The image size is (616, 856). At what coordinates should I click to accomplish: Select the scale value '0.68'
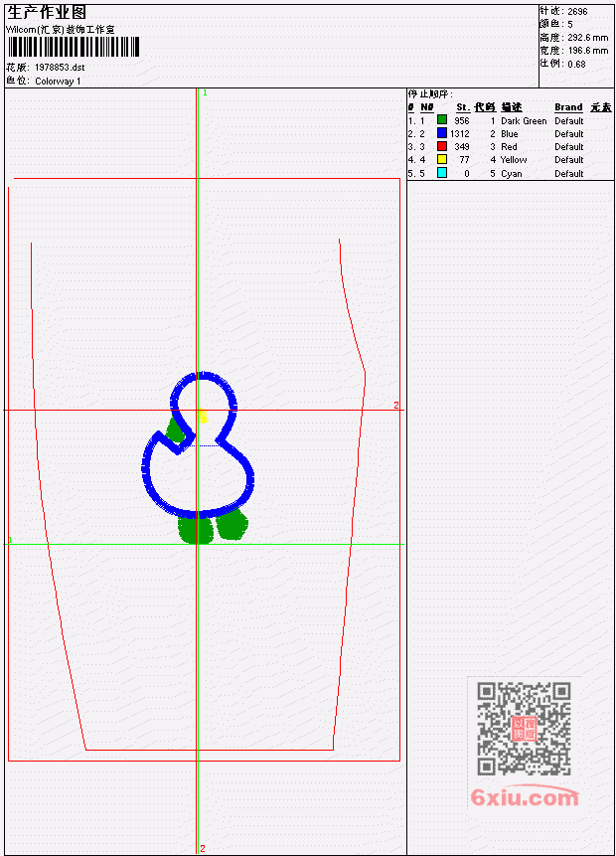[x=576, y=64]
